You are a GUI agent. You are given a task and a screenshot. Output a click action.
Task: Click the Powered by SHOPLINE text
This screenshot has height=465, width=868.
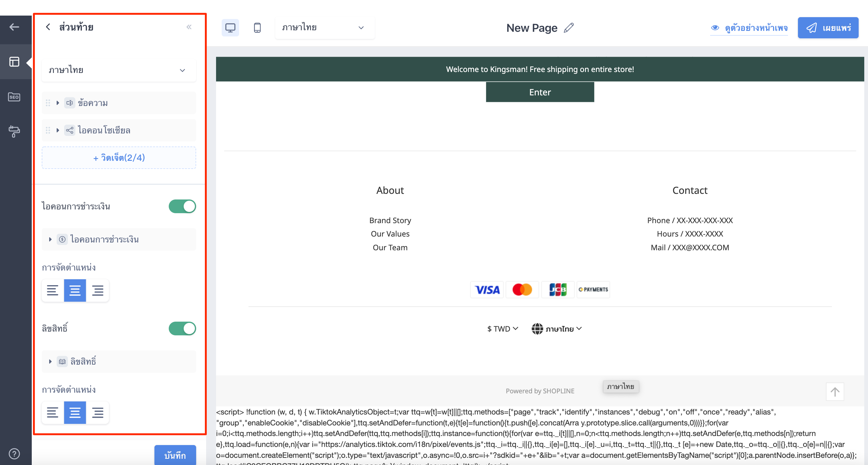coord(540,391)
